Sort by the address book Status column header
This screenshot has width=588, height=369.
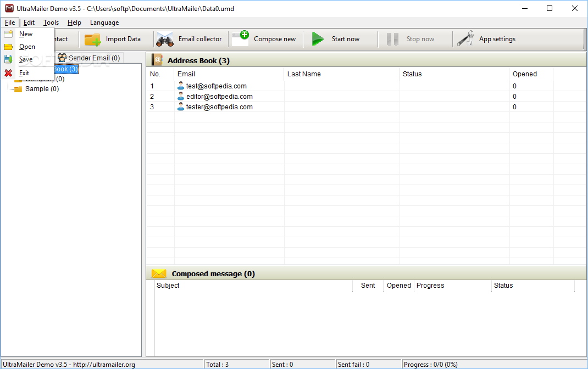454,74
